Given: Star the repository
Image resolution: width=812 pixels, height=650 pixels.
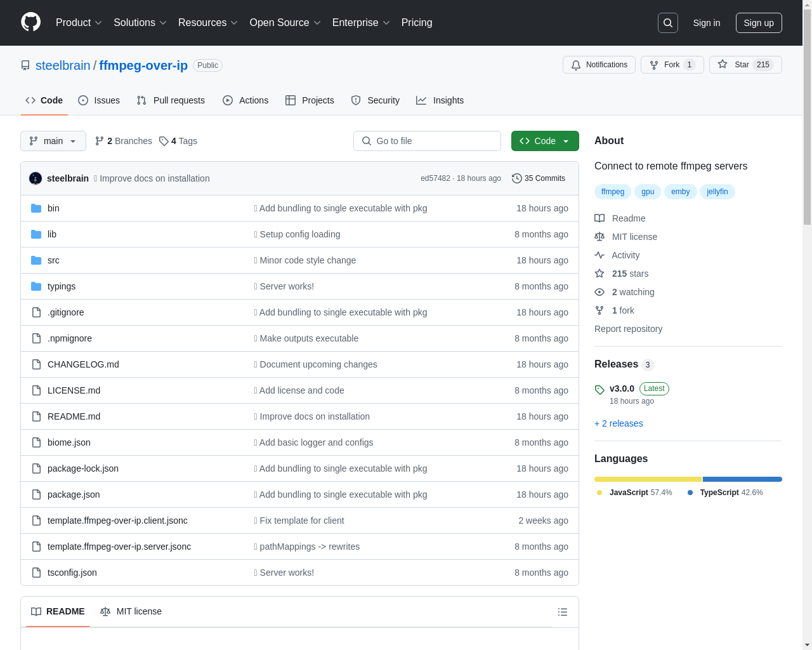Looking at the screenshot, I should coord(745,65).
